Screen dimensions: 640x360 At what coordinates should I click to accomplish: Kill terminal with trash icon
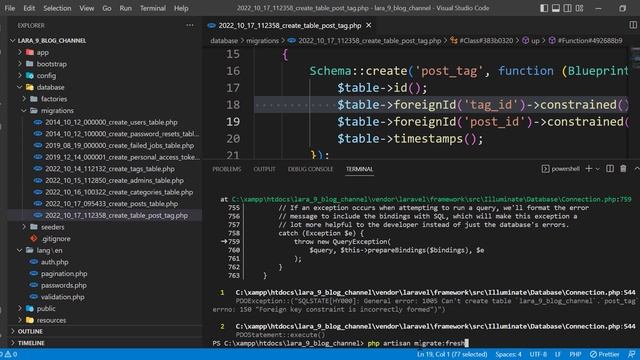[x=623, y=169]
